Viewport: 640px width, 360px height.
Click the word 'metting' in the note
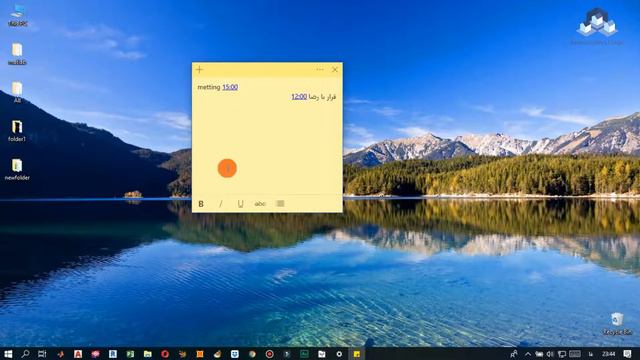[x=209, y=87]
